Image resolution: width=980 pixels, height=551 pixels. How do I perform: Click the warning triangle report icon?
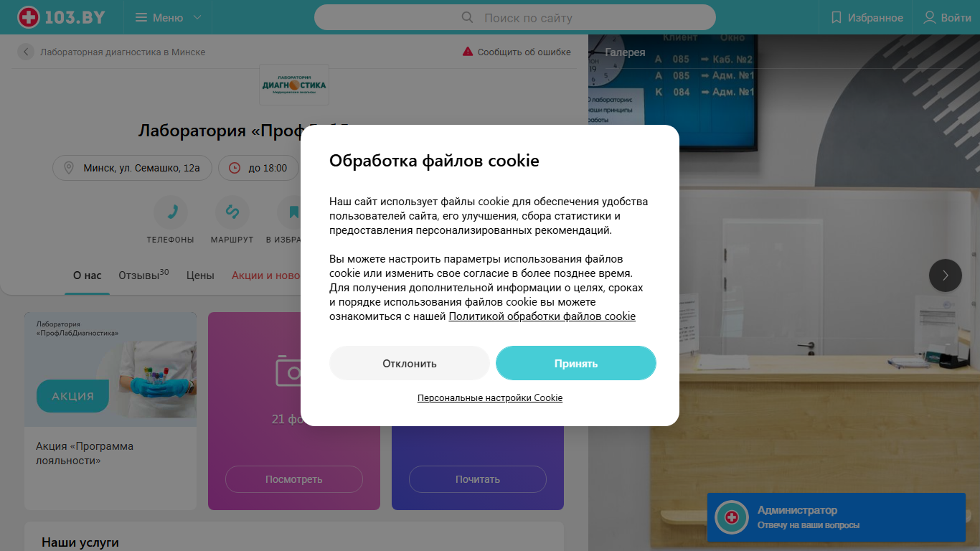[468, 52]
